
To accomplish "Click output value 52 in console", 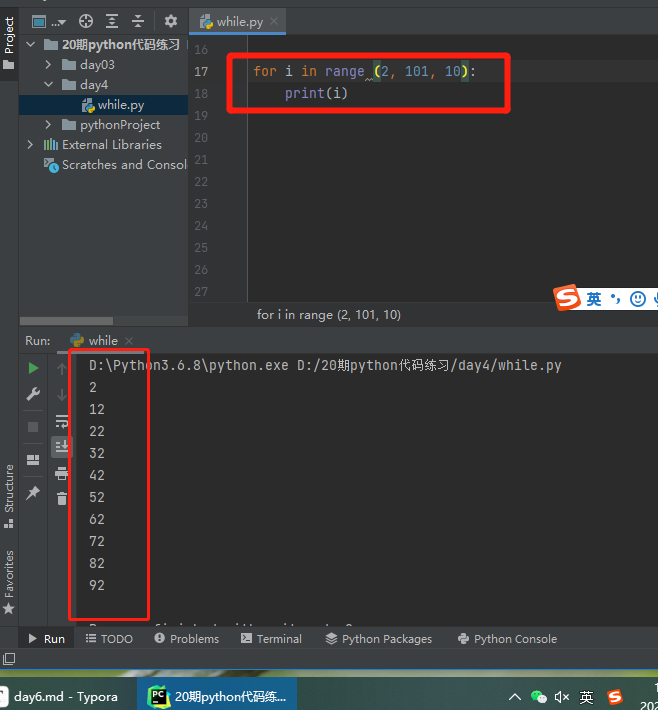I will (97, 497).
